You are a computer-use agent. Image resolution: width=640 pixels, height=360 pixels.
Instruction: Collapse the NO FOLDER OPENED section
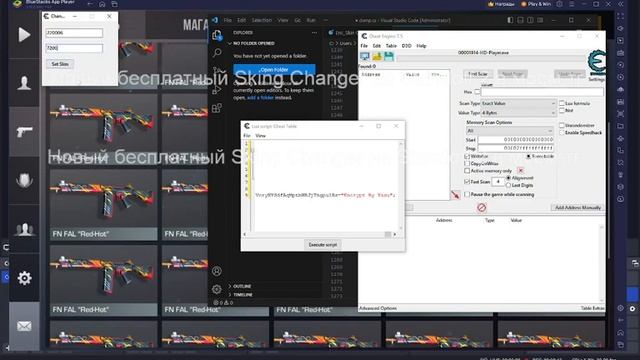[253, 43]
